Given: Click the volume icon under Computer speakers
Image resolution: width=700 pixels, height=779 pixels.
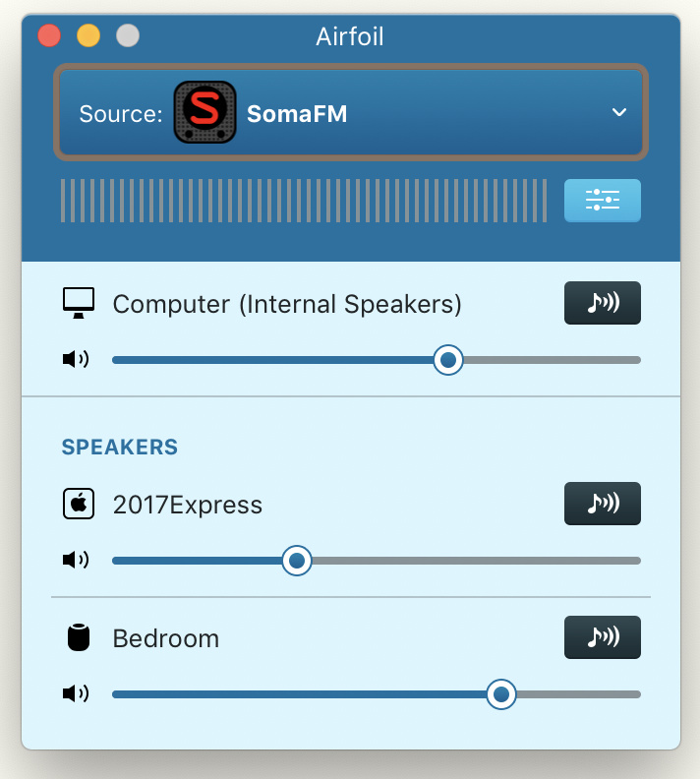Looking at the screenshot, I should coord(76,359).
